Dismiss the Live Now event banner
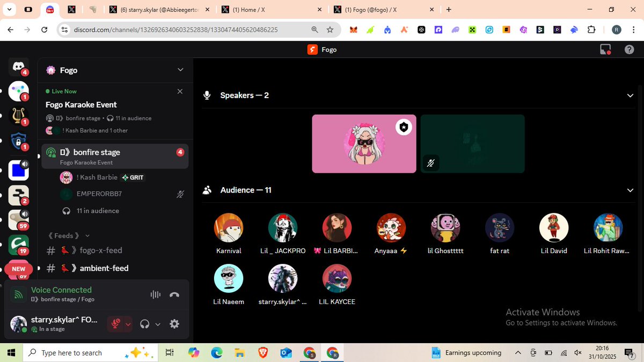The image size is (644, 362). [x=180, y=91]
